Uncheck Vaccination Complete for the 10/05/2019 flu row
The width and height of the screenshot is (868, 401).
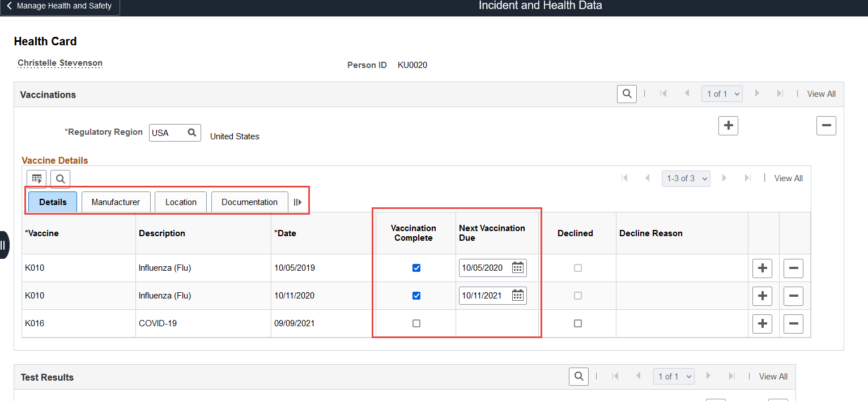coord(416,268)
